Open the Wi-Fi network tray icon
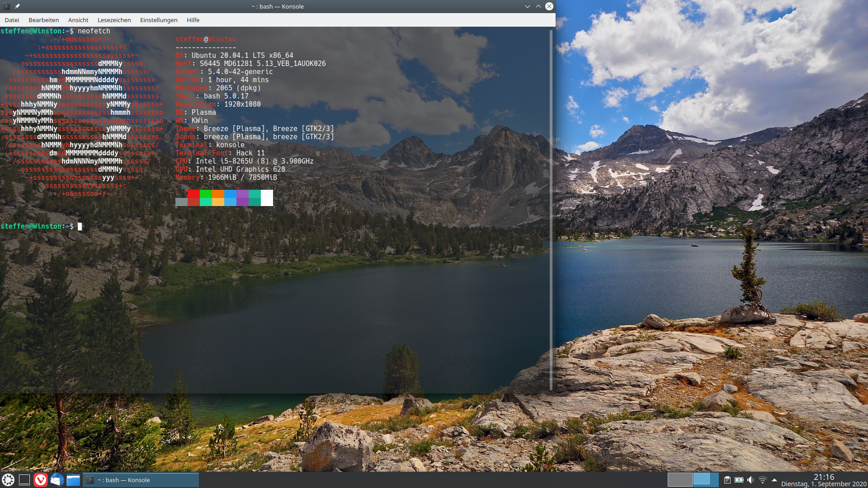This screenshot has height=488, width=868. click(x=763, y=480)
